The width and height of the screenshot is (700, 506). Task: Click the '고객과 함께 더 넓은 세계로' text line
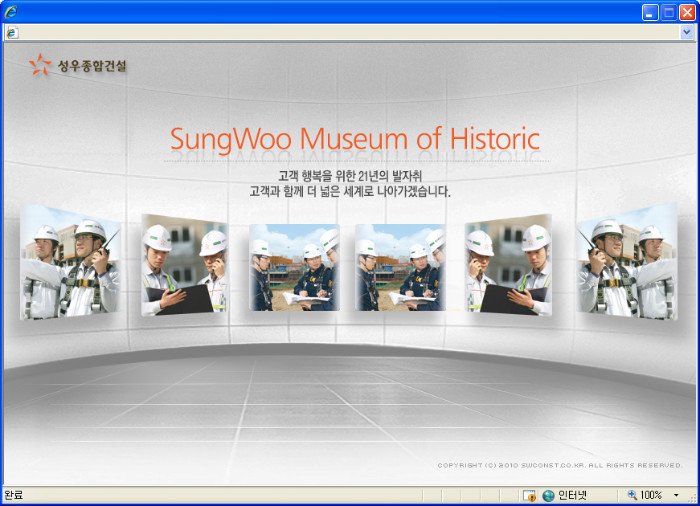tap(350, 192)
